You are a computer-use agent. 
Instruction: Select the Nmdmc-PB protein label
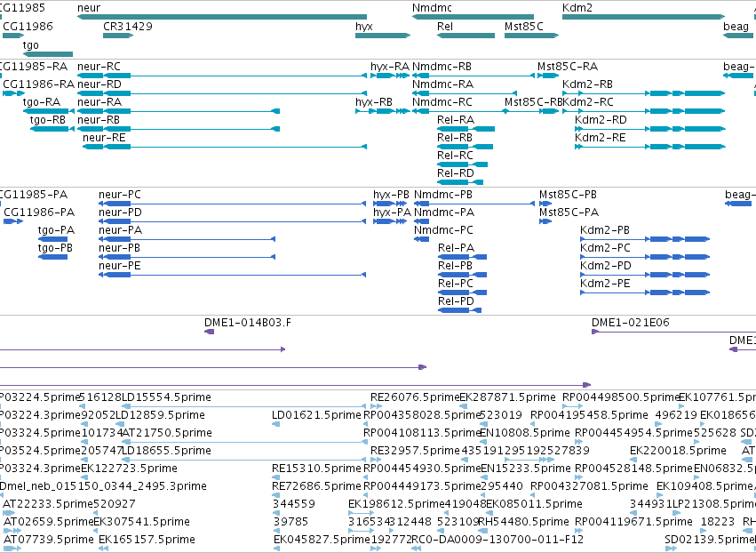pos(443,195)
